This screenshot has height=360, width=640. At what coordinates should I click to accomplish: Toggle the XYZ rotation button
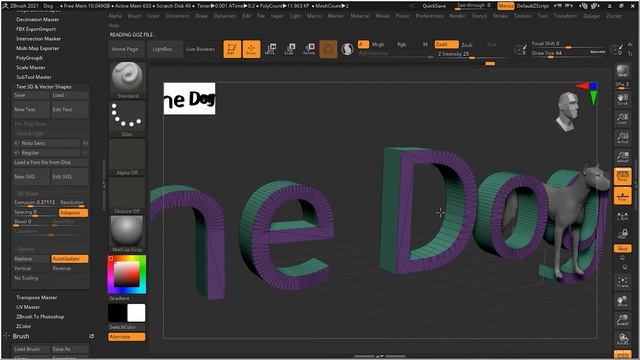622,248
